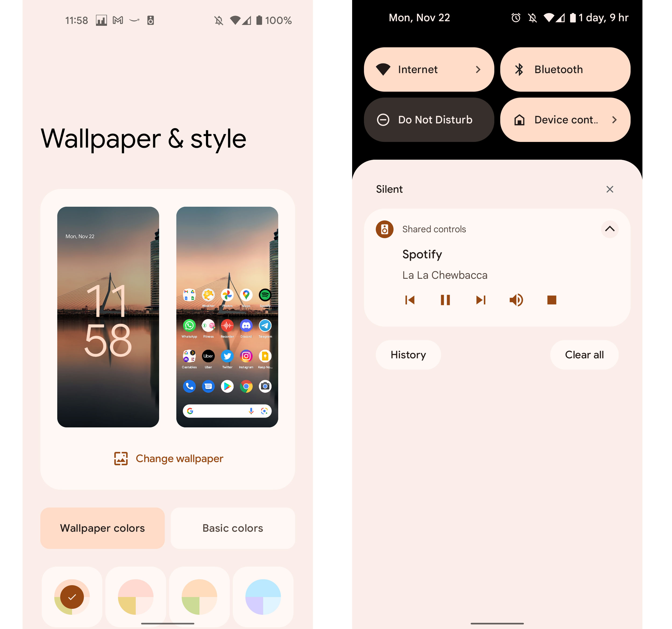Adjust Spotify volume control
The width and height of the screenshot is (672, 629).
(x=515, y=300)
